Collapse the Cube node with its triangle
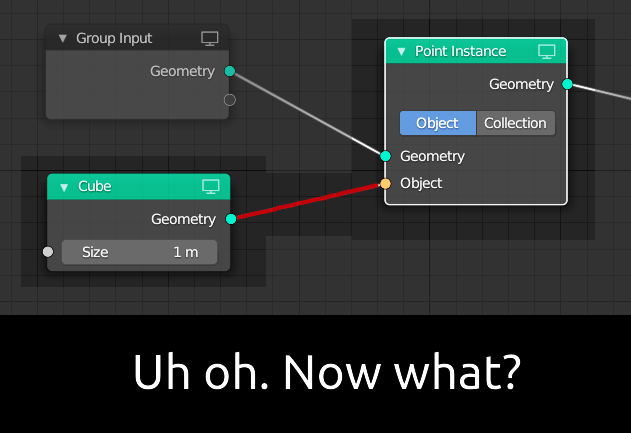 (64, 187)
